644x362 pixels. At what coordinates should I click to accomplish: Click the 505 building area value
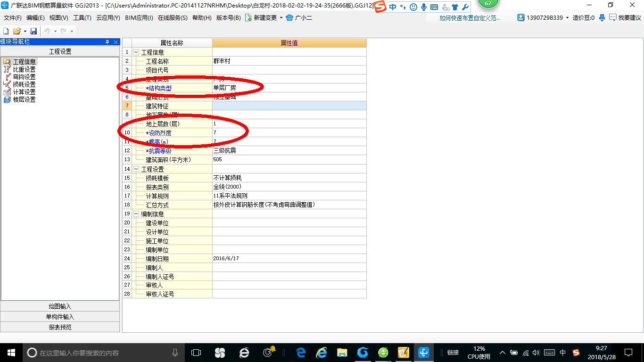(289, 160)
